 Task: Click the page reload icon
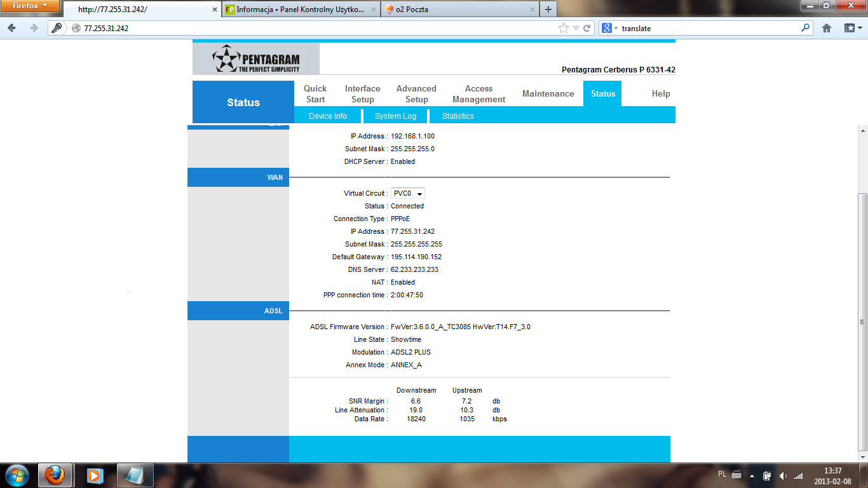(587, 28)
